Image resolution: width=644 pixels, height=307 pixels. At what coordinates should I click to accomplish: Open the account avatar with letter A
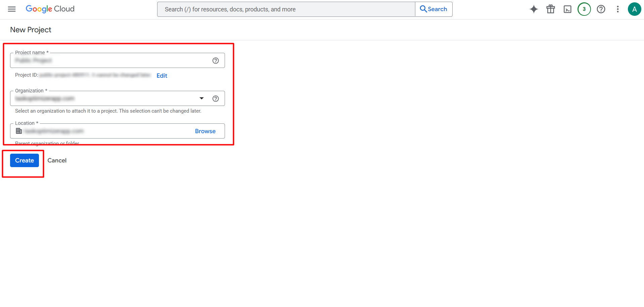(x=634, y=9)
